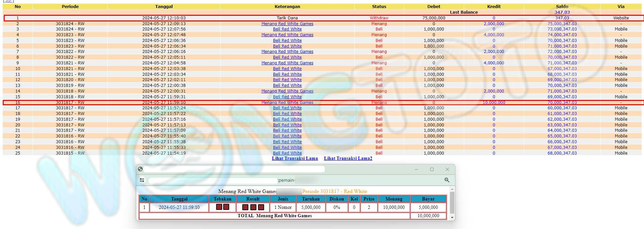
Task: Click the last red square under Result
Action: point(261,207)
